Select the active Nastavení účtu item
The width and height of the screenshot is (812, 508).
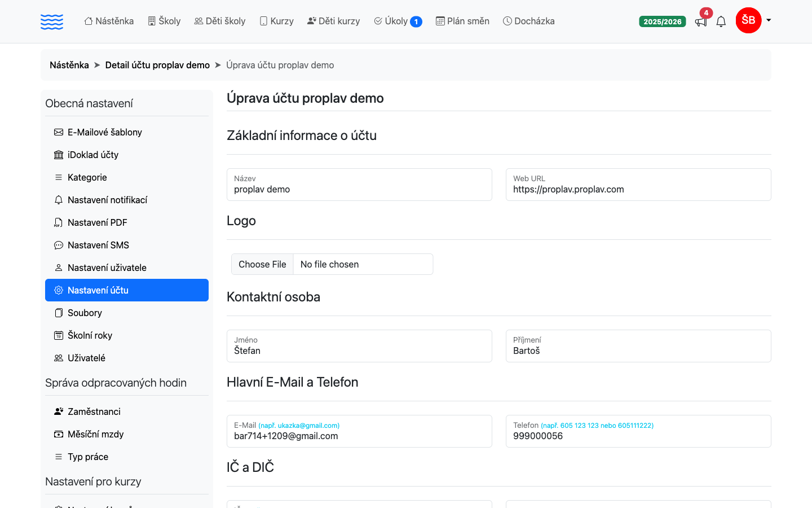[x=127, y=290]
